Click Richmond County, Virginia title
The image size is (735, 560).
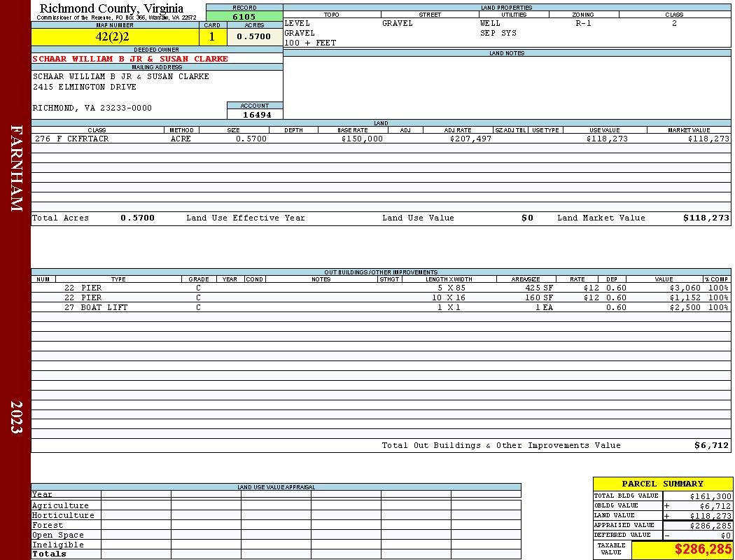click(x=111, y=8)
